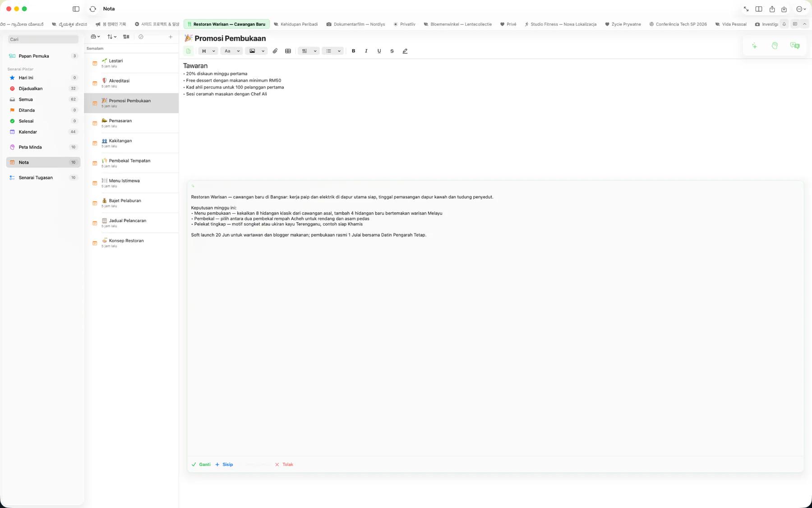
Task: Click the green brain mind icon
Action: pos(775,46)
